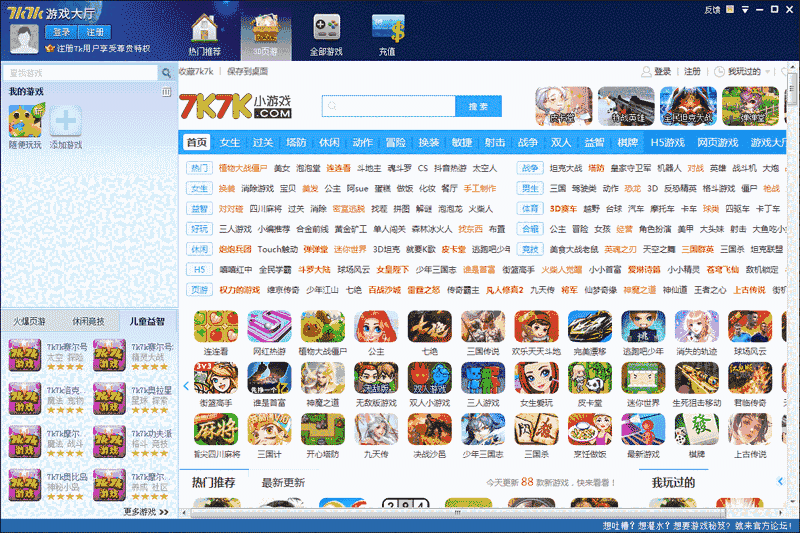
Task: Open the main menu triangle dropdown in title bar
Action: (x=745, y=9)
